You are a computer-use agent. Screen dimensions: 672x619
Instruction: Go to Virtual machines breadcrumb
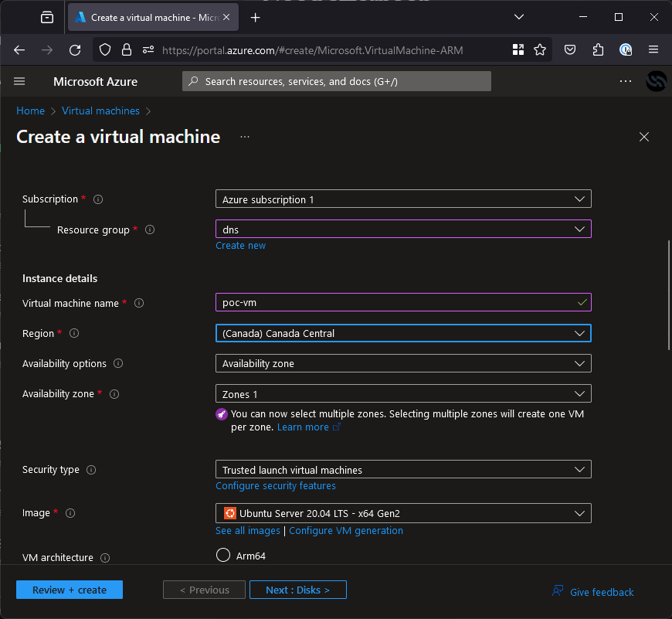click(100, 111)
